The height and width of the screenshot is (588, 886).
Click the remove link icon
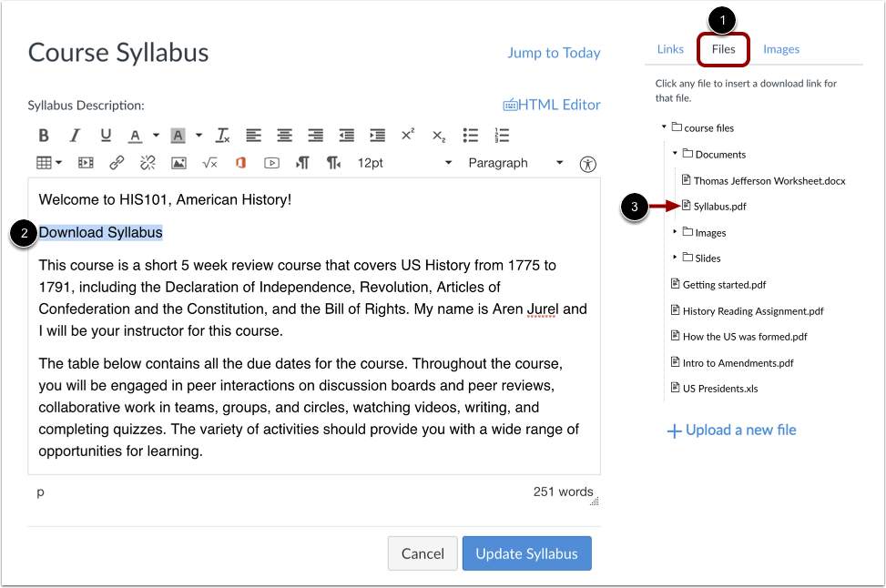coord(148,163)
